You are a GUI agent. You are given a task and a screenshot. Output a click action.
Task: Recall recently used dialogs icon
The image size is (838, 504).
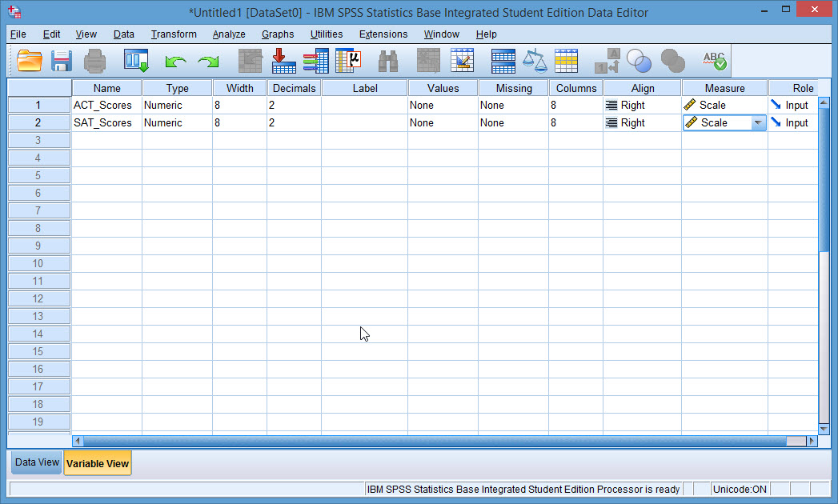136,61
